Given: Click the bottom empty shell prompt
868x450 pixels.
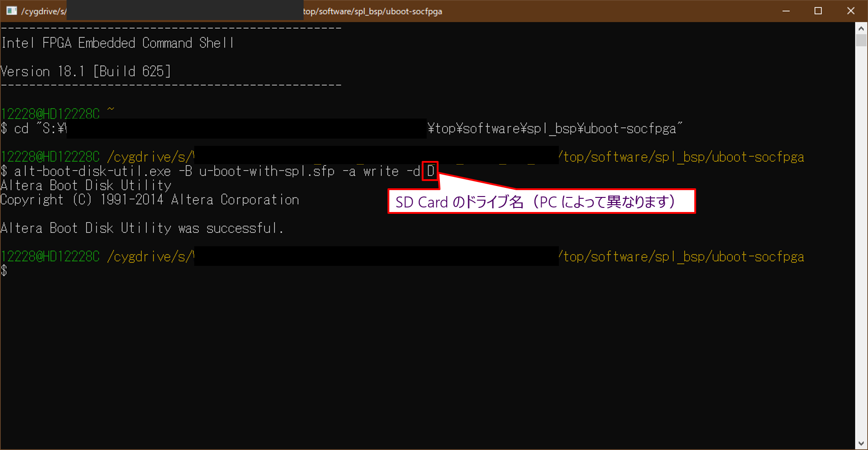Looking at the screenshot, I should [x=5, y=270].
